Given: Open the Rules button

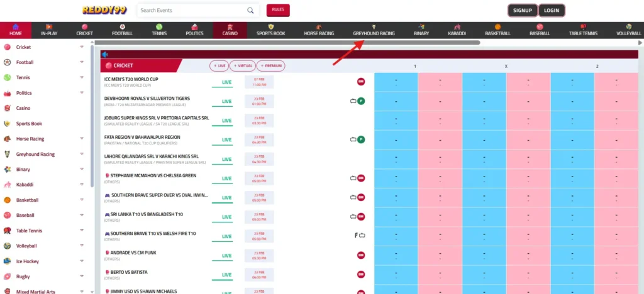Looking at the screenshot, I should (278, 10).
